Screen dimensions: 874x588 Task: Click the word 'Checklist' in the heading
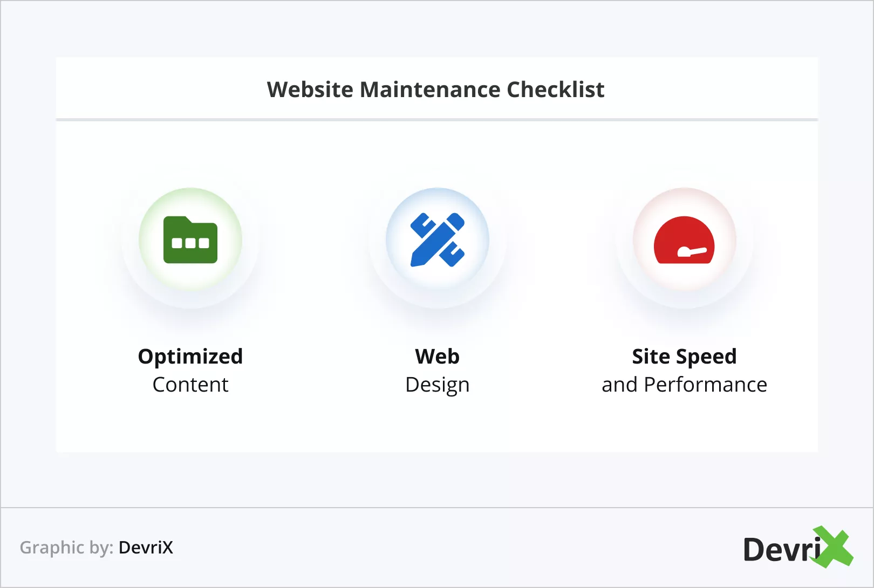(556, 90)
